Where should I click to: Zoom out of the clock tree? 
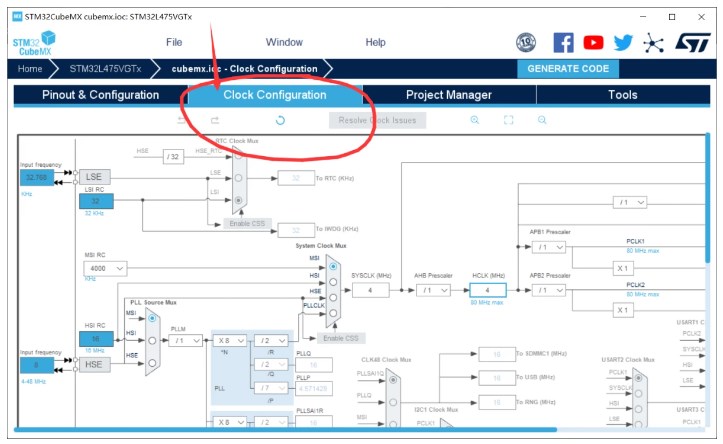point(542,120)
